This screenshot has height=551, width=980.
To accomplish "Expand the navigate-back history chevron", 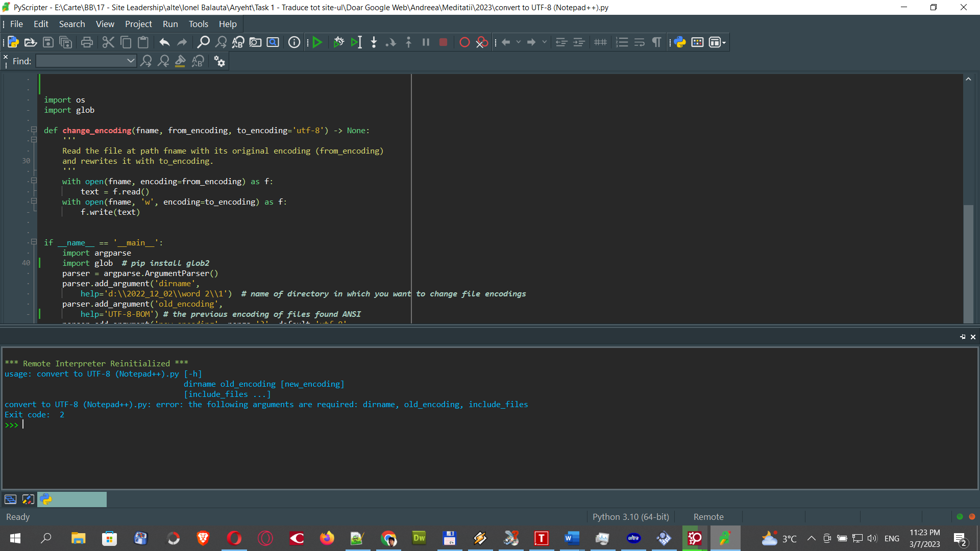I will tap(519, 42).
